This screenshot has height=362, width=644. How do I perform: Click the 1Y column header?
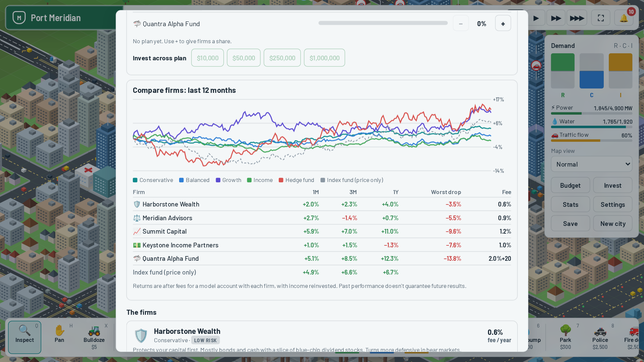click(x=396, y=192)
